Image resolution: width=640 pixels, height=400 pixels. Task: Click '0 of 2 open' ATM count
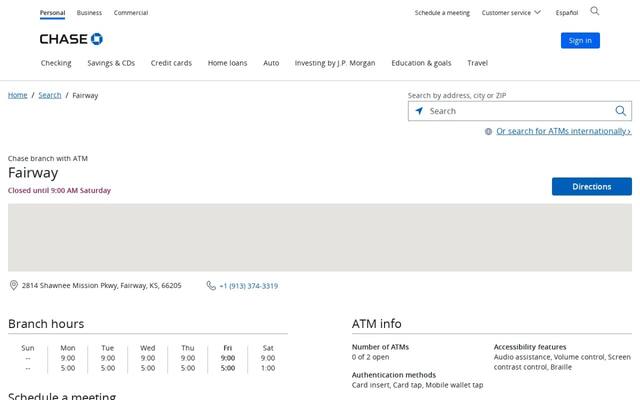(x=370, y=357)
